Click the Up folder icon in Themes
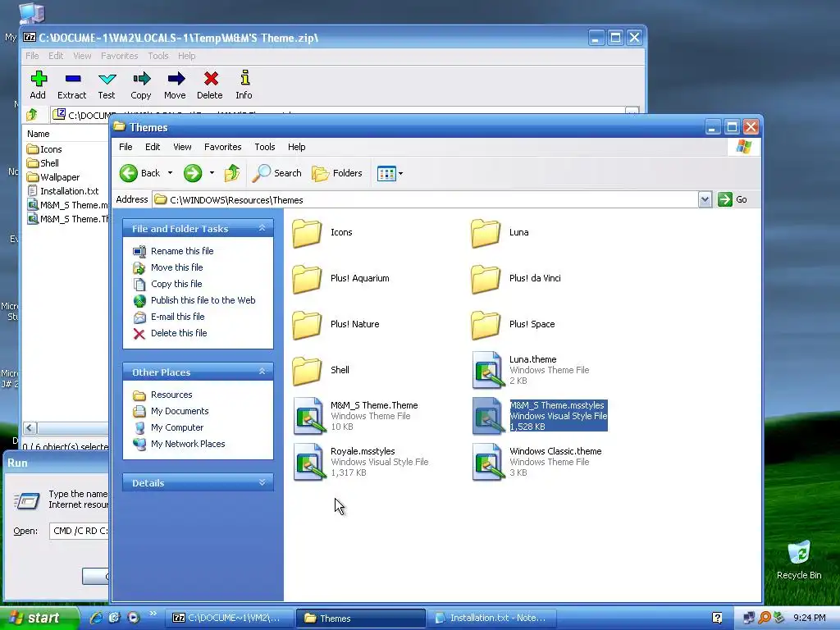The width and height of the screenshot is (840, 630). (232, 173)
